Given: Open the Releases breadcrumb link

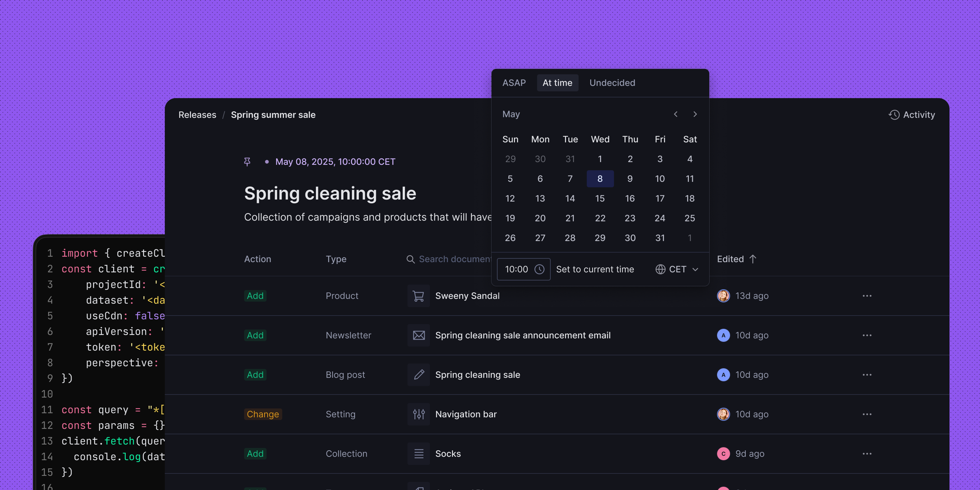Looking at the screenshot, I should tap(197, 115).
